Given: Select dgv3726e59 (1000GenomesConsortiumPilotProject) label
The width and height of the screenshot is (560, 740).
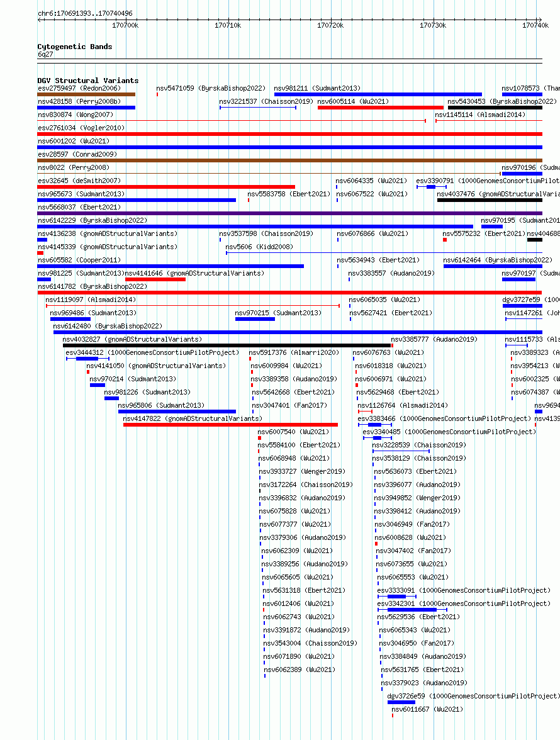Looking at the screenshot, I should (x=473, y=696).
